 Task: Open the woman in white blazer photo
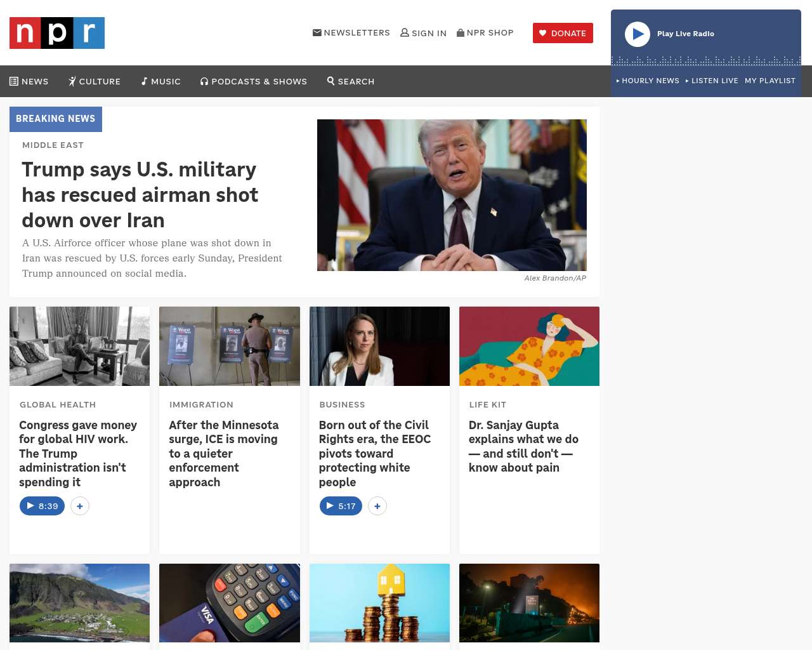pos(379,346)
